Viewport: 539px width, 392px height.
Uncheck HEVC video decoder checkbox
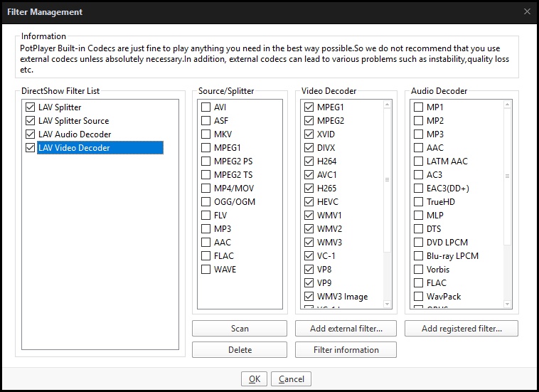point(309,202)
